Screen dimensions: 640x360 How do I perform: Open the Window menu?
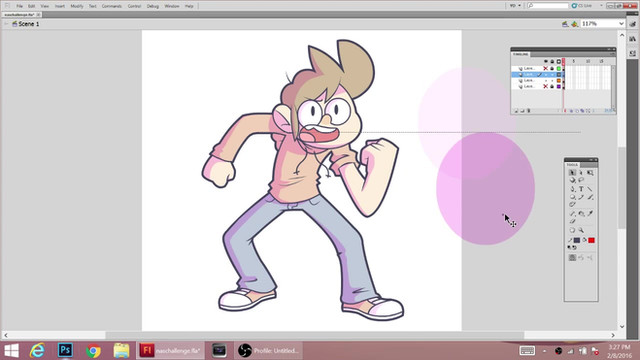172,6
